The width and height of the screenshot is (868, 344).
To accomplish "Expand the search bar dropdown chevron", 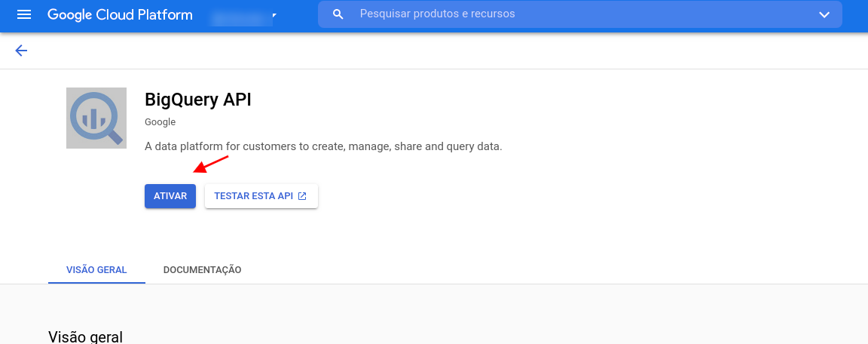I will point(824,14).
